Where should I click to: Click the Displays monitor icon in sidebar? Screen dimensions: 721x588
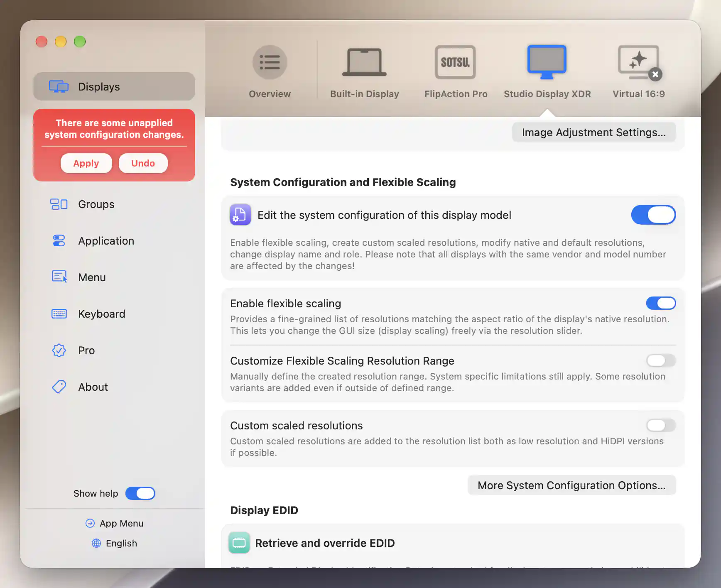(59, 86)
